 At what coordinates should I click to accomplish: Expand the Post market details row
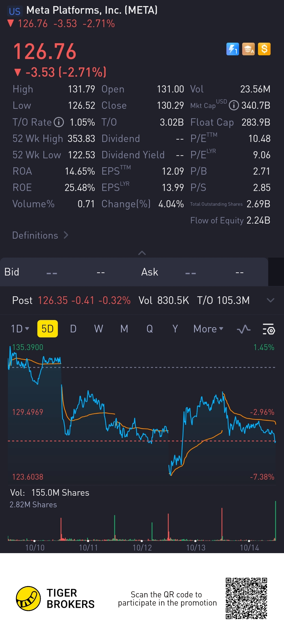coord(270,300)
